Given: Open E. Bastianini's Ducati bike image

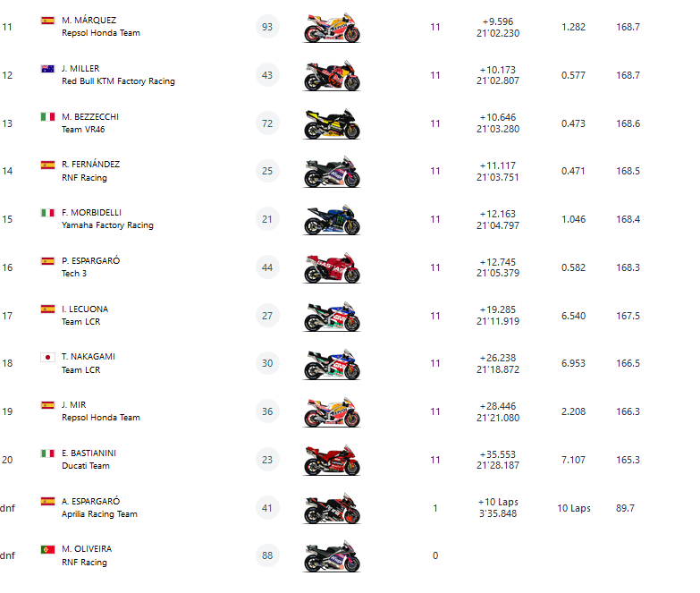Looking at the screenshot, I should [333, 461].
